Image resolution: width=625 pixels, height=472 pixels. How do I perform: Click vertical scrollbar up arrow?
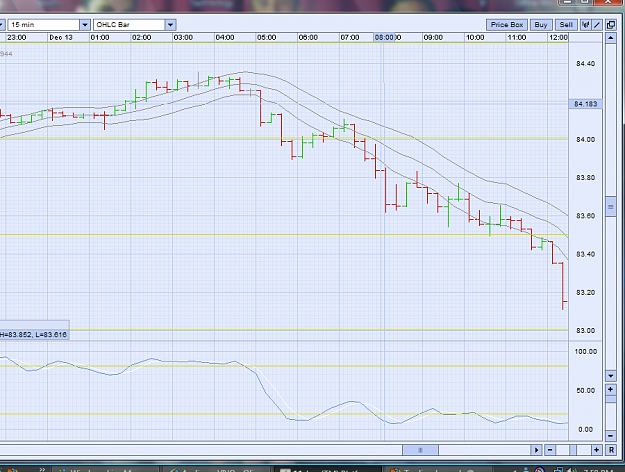pyautogui.click(x=611, y=38)
